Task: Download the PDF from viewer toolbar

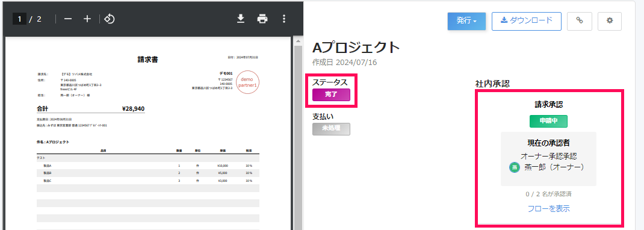Action: coord(241,19)
